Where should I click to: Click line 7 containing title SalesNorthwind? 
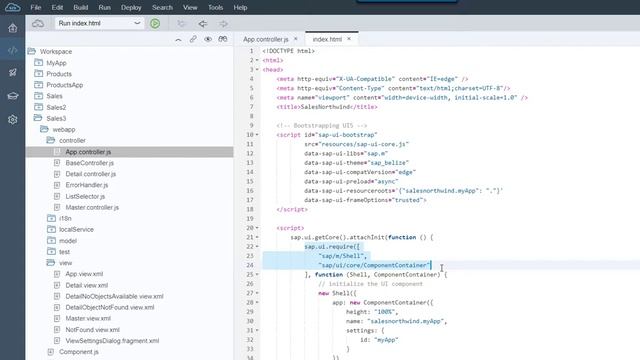[x=327, y=107]
